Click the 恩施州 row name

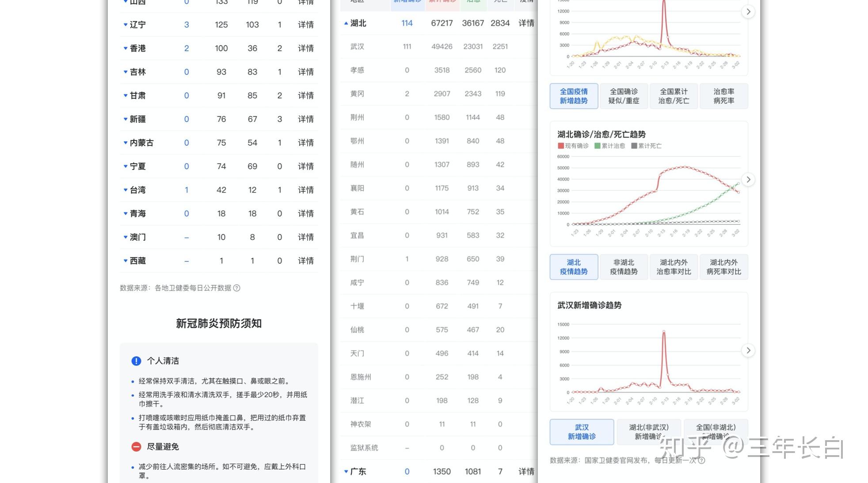pyautogui.click(x=361, y=377)
